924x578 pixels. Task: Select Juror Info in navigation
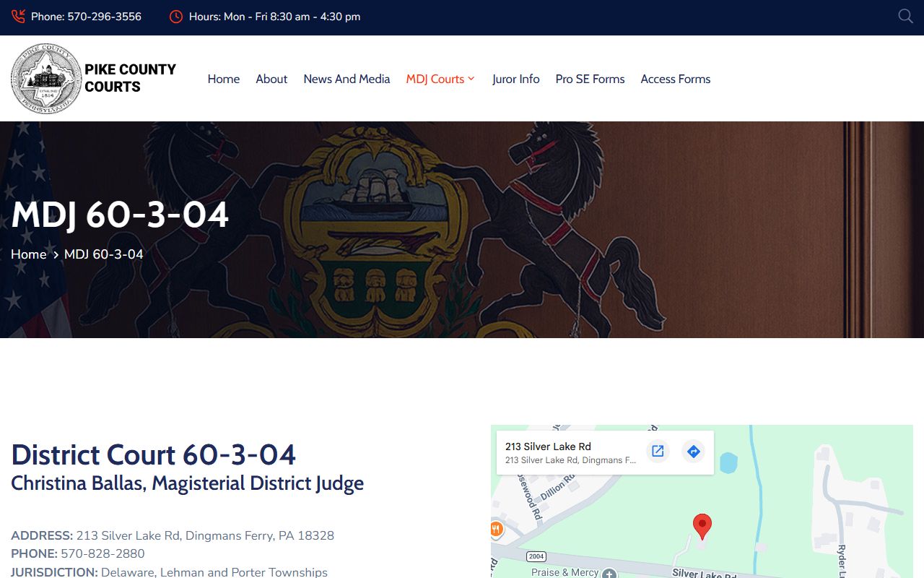[x=516, y=79]
